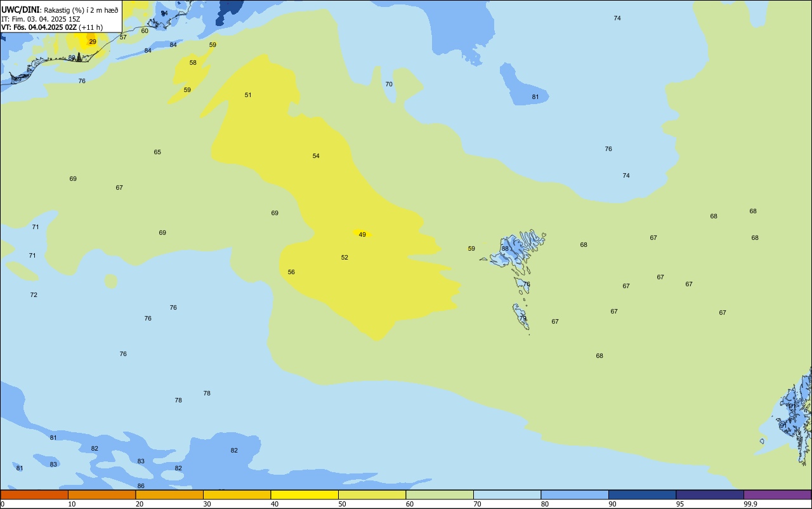The height and width of the screenshot is (509, 812).
Task: Pick the 50–60 yellow-green legend swatch
Action: [372, 494]
